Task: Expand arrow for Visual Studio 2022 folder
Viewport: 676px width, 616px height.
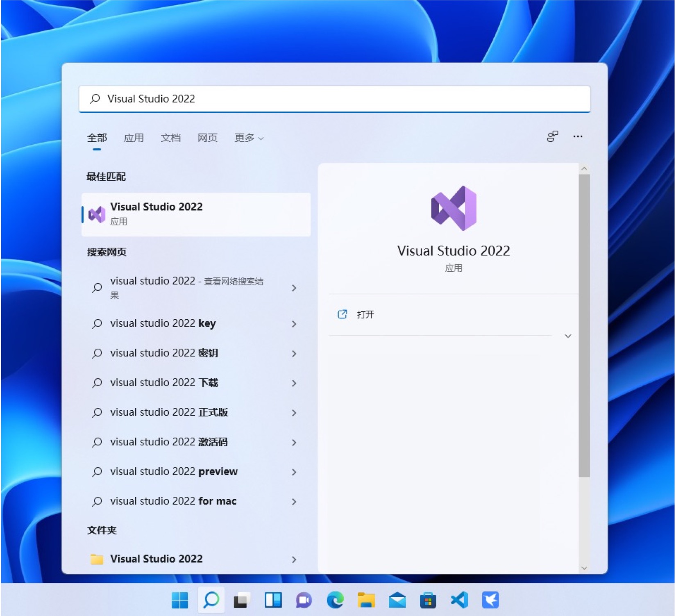Action: pyautogui.click(x=294, y=559)
